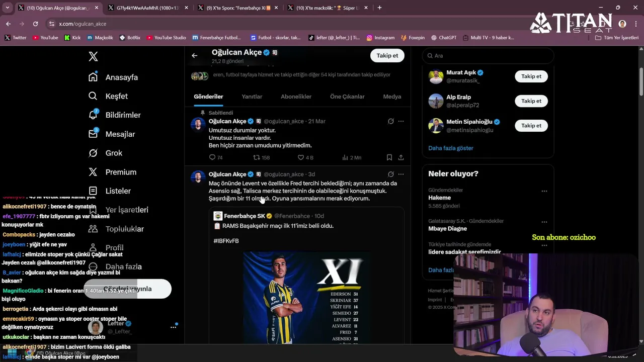Open the YouTube bookmark
Viewport: 644px width, 362px height.
(x=45, y=38)
